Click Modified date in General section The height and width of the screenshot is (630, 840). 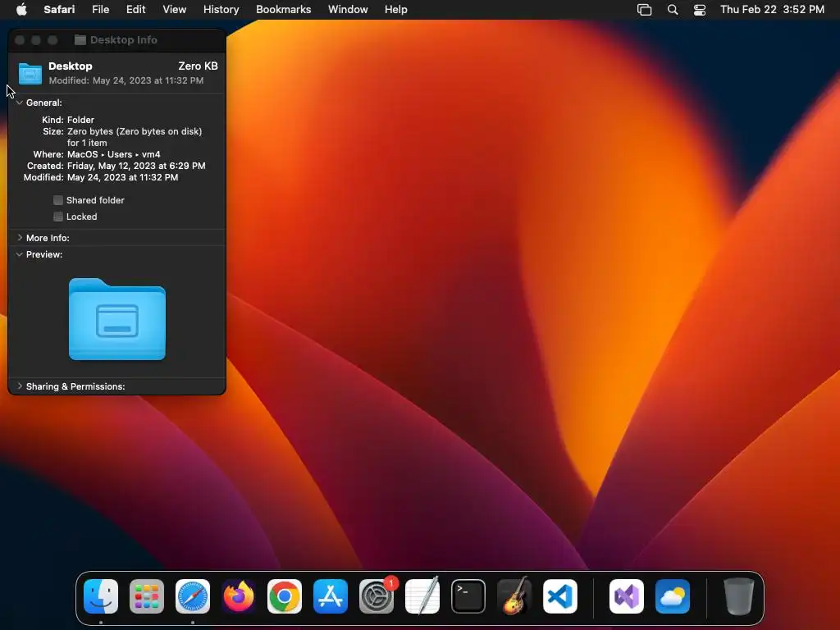123,177
